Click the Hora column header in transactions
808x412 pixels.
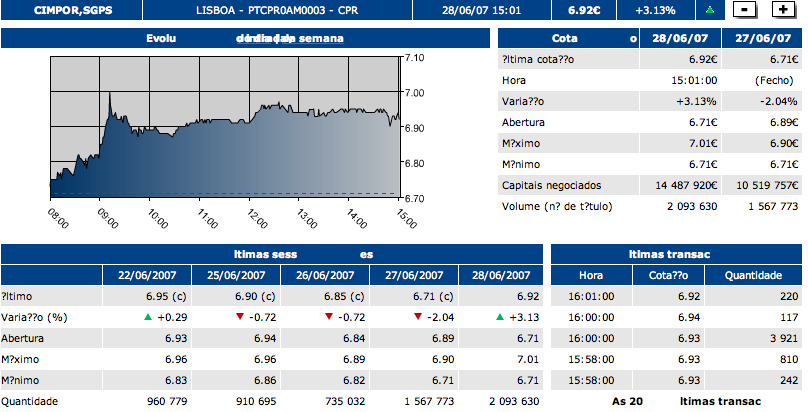point(591,275)
